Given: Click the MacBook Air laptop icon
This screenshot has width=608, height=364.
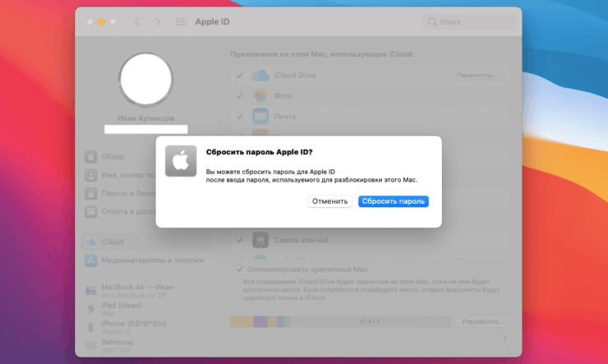Looking at the screenshot, I should (x=90, y=290).
